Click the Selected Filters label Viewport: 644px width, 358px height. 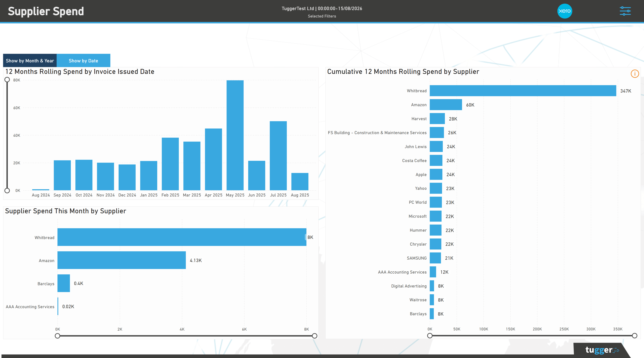click(x=322, y=16)
